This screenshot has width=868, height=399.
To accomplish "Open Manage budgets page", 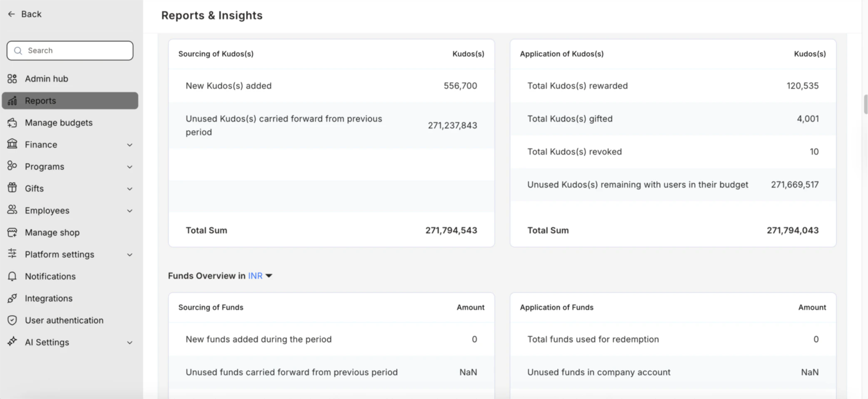I will pyautogui.click(x=70, y=122).
